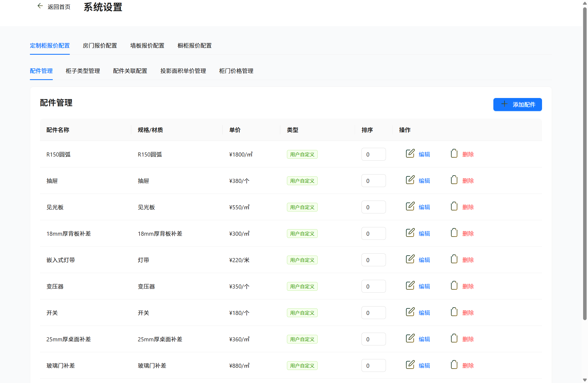Click the trash icon for 开关
This screenshot has width=588, height=383.
[454, 312]
